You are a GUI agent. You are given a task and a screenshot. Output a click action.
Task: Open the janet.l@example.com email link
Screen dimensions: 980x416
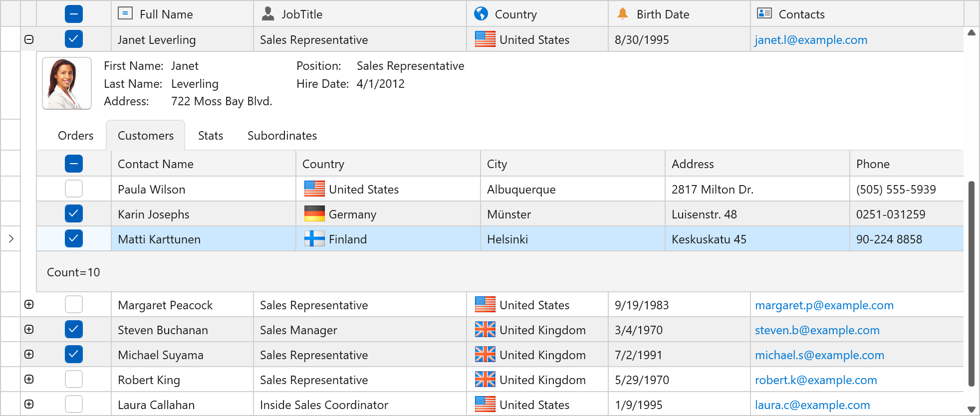pos(811,40)
